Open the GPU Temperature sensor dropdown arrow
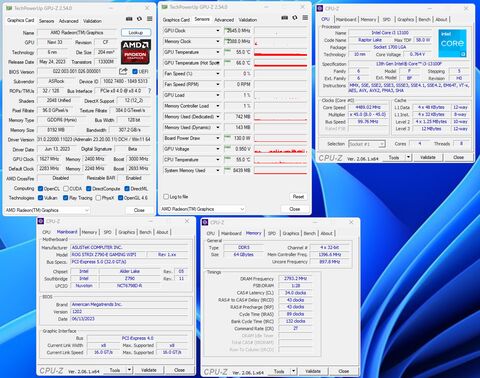 (x=218, y=52)
